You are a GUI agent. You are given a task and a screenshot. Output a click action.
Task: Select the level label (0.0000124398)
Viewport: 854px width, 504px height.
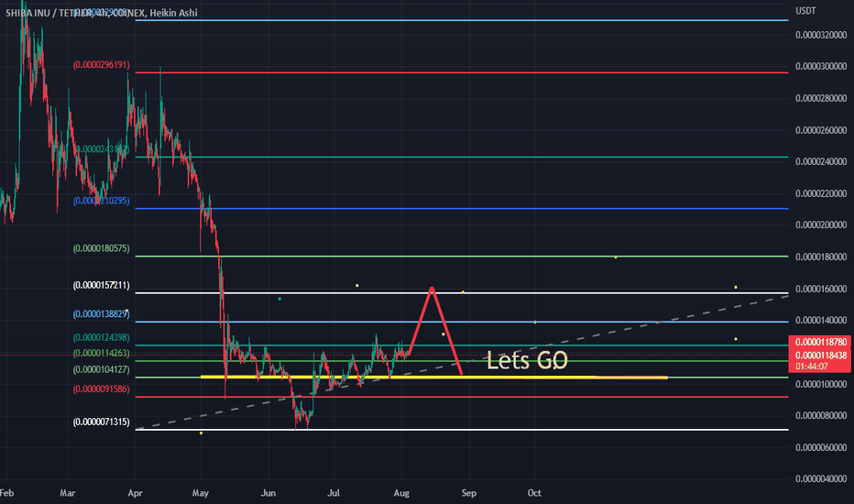pos(102,338)
